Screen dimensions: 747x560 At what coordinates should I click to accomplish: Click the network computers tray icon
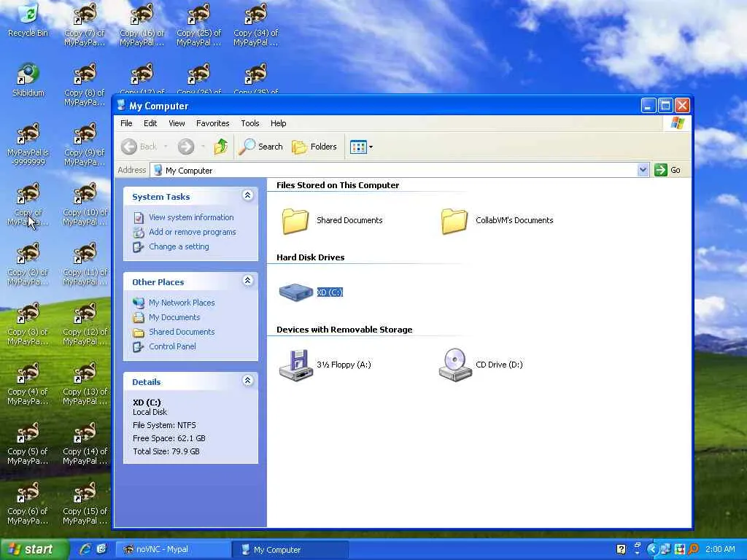click(665, 549)
